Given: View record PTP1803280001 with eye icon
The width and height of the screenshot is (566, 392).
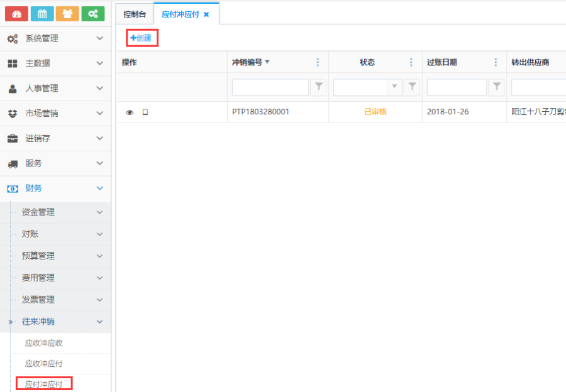Looking at the screenshot, I should [x=130, y=112].
